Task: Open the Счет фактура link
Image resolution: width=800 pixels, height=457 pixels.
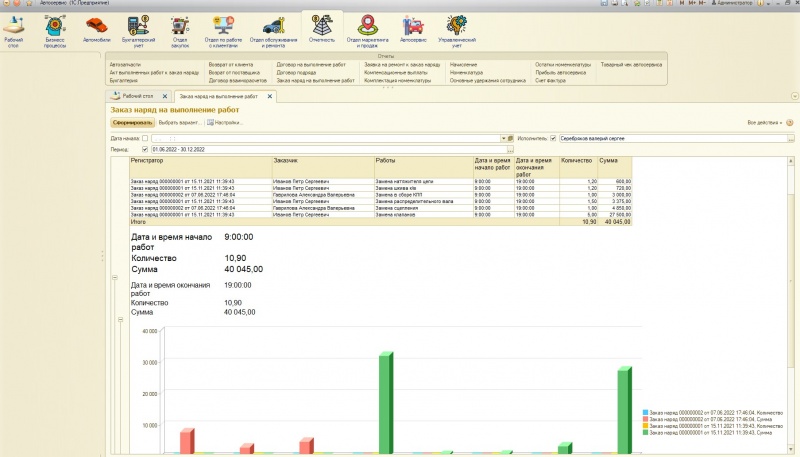Action: (550, 81)
